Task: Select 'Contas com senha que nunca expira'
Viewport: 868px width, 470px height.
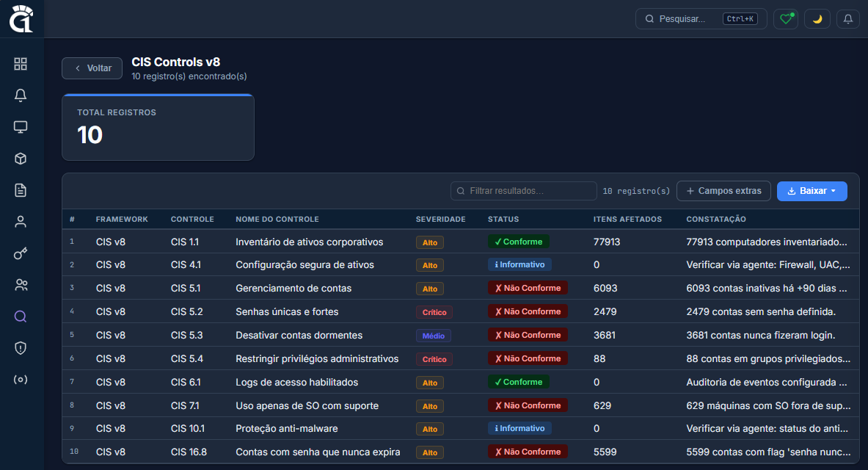Action: 318,452
